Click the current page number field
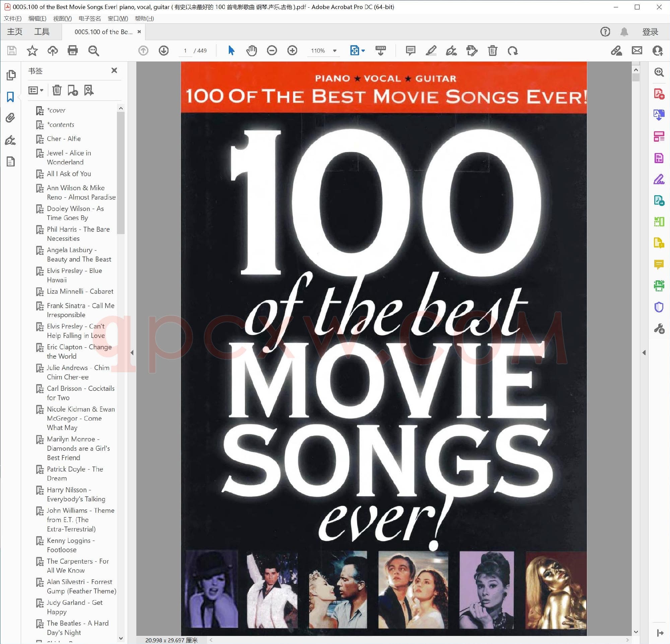 pos(185,51)
